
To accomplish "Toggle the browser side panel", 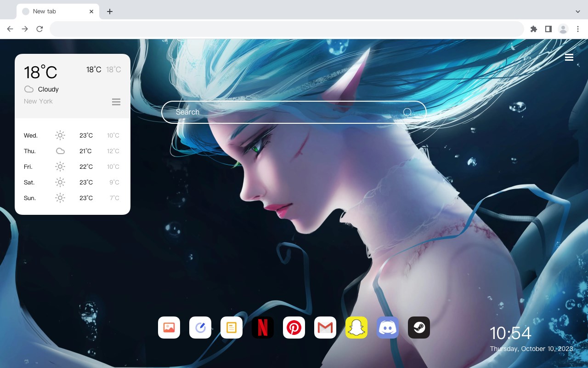I will point(548,29).
